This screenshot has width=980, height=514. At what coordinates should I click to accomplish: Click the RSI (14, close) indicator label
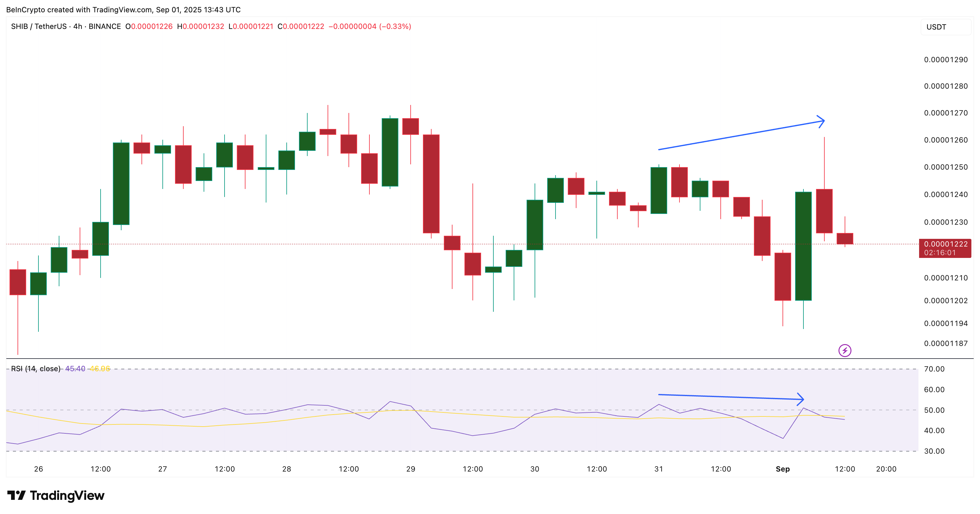pos(35,368)
